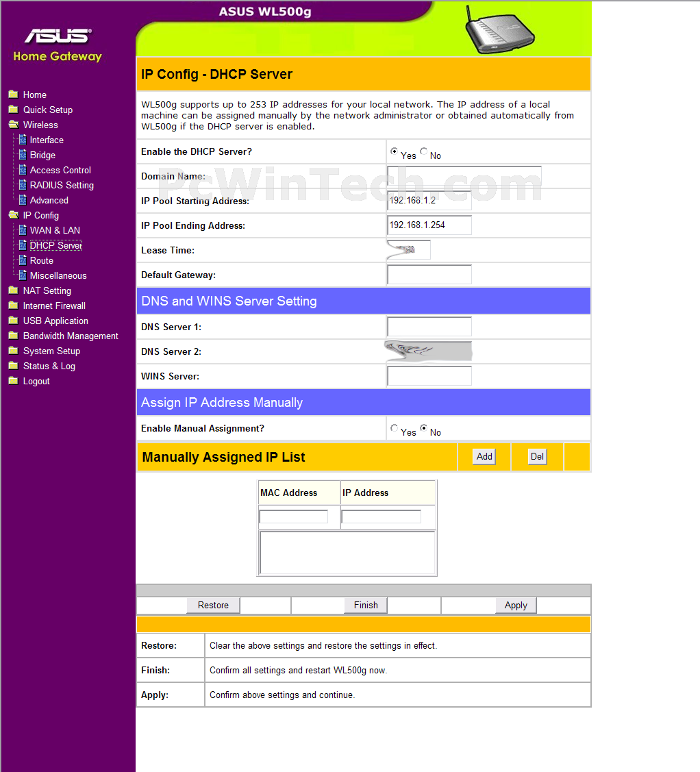The image size is (700, 772).
Task: Click the page icon beside WAN & LAN
Action: click(23, 230)
